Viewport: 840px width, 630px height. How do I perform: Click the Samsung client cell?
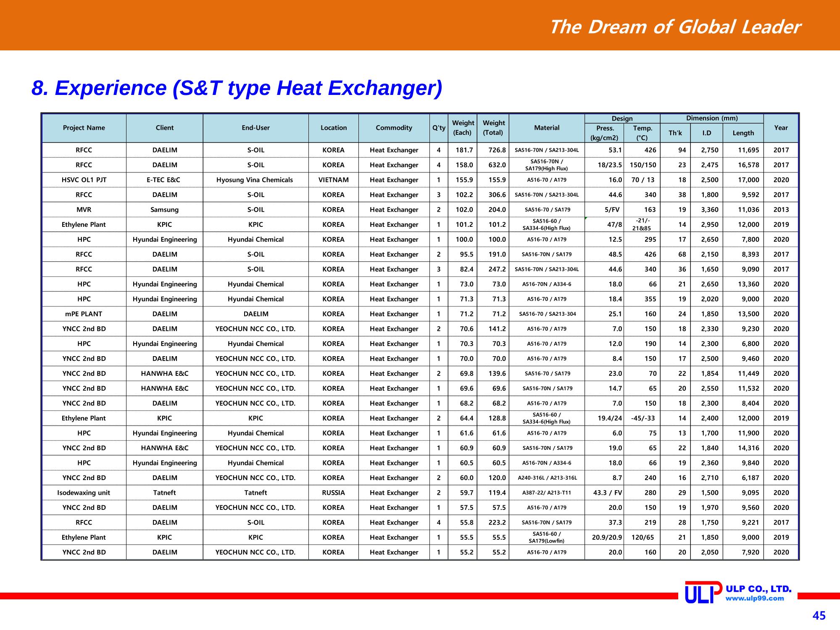165,210
